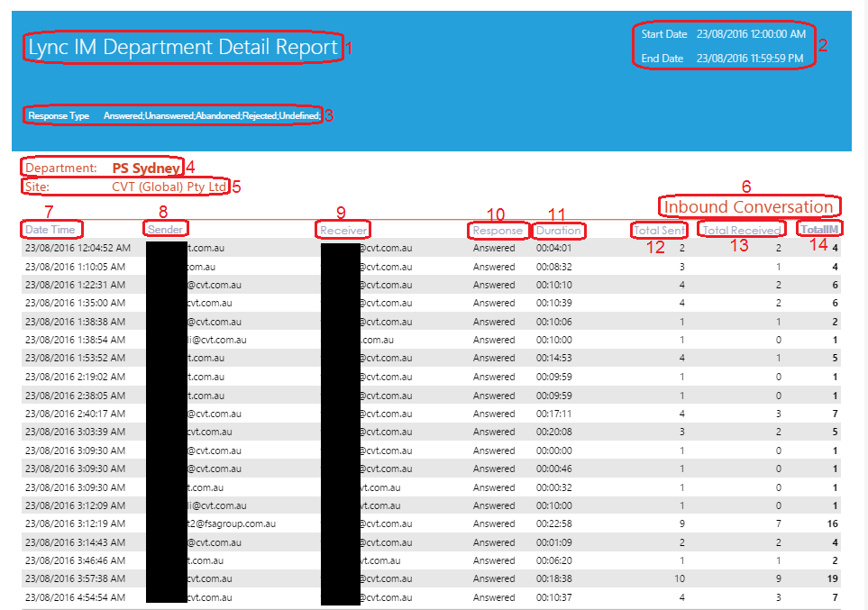The height and width of the screenshot is (610, 868).
Task: Select the 3:12:09 AM date cell
Action: [x=76, y=505]
